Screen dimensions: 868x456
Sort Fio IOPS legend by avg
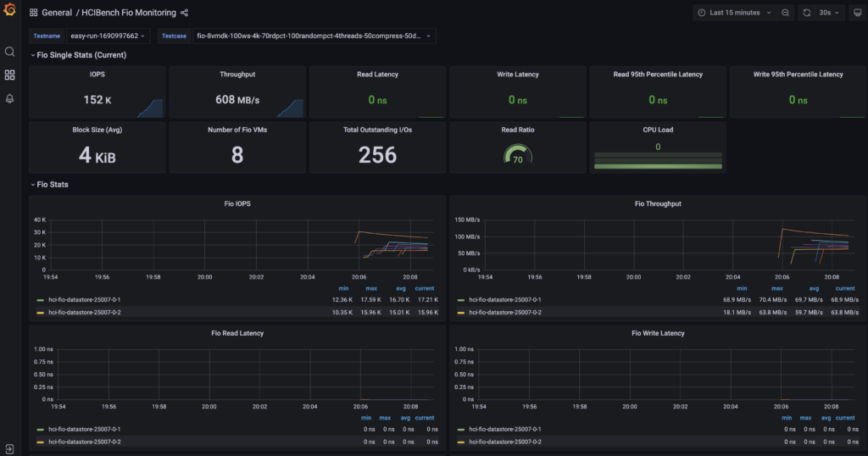[401, 288]
